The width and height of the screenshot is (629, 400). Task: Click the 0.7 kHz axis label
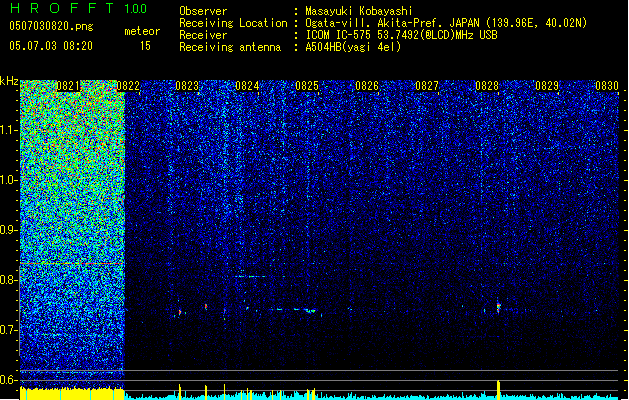[x=9, y=330]
